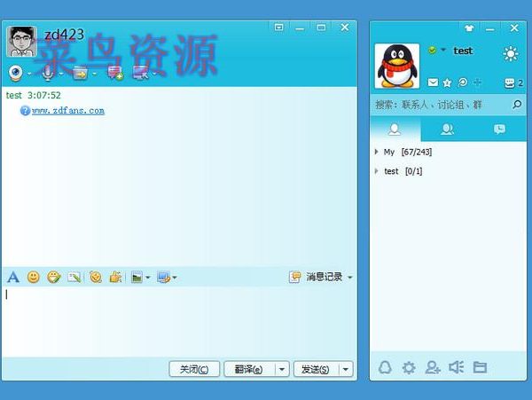This screenshot has width=532, height=400.
Task: Click the add friend icon at bottom
Action: [x=433, y=367]
